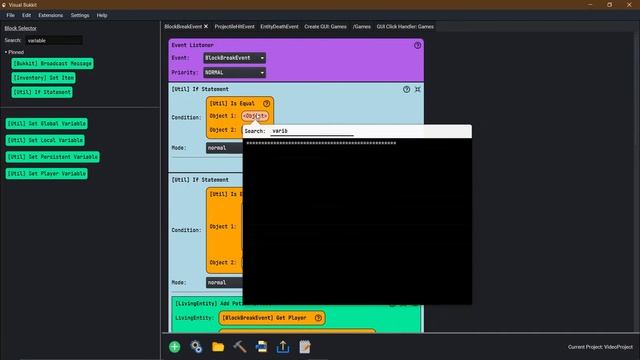Select pinned If Statement block
Image resolution: width=640 pixels, height=360 pixels.
coord(42,92)
